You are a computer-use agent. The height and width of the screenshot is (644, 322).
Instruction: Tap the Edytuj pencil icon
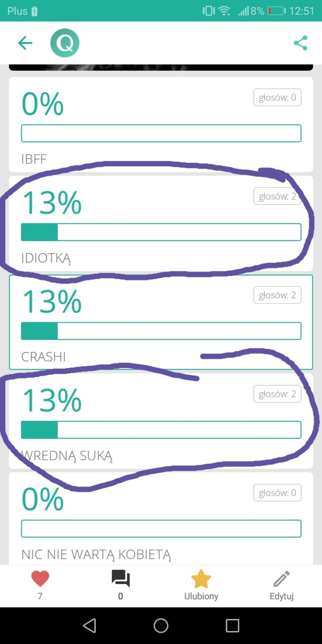point(282,579)
